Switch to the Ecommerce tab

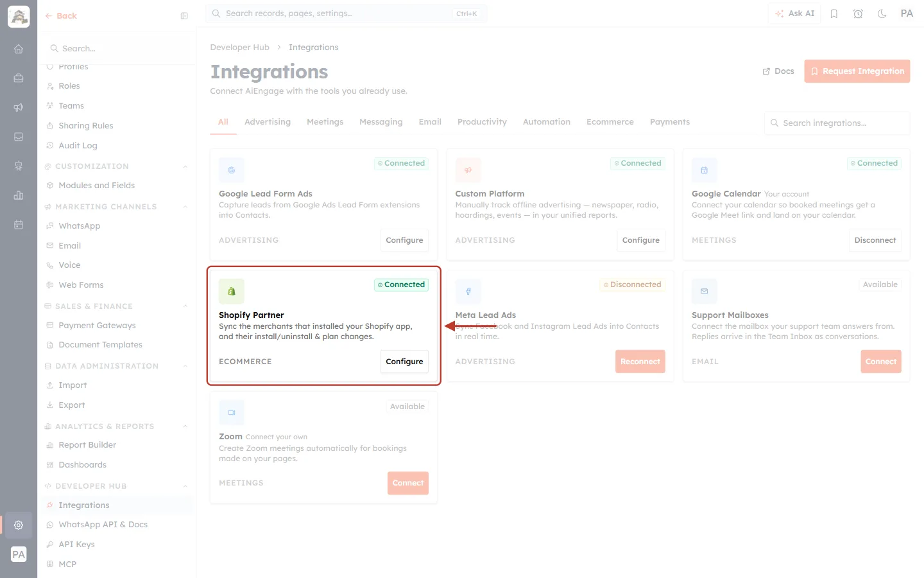(x=610, y=122)
